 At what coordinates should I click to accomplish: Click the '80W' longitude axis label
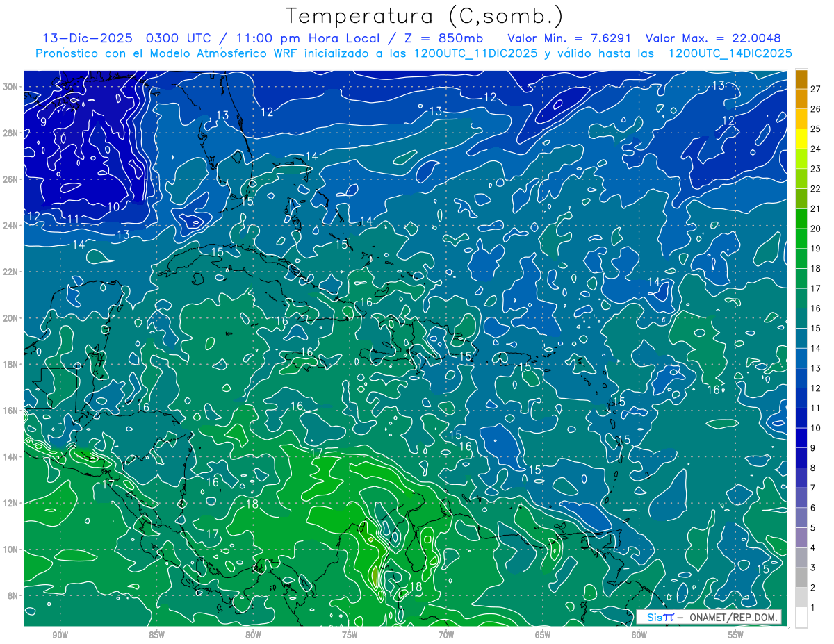253,635
